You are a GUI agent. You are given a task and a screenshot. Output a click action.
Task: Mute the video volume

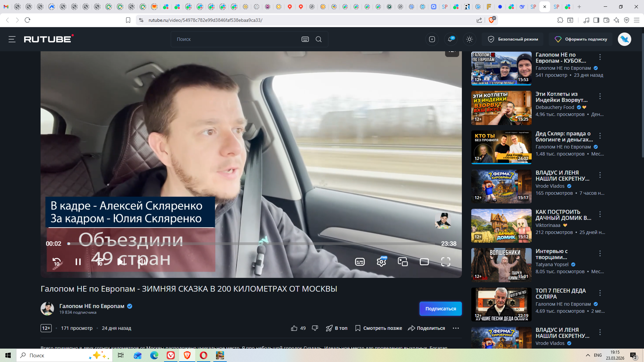pos(142,262)
